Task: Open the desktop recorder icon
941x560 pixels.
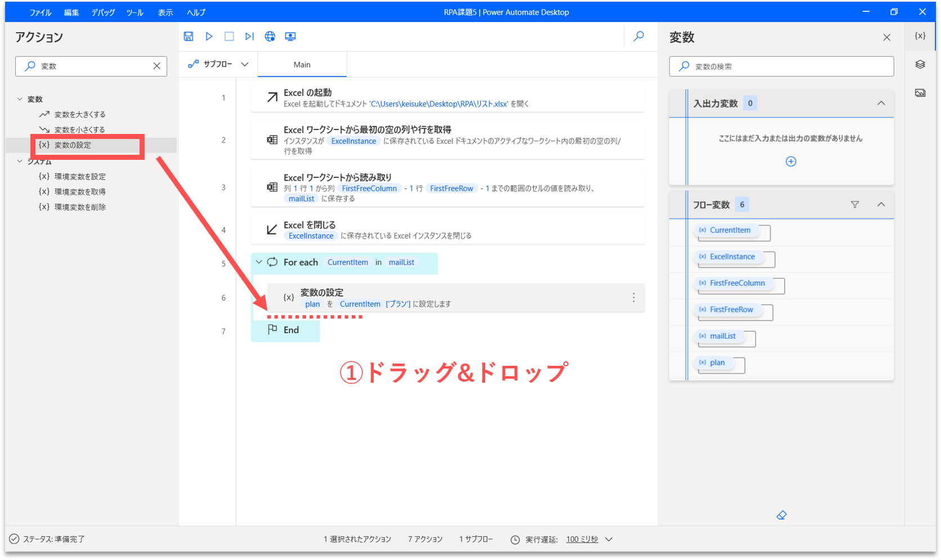Action: click(290, 37)
